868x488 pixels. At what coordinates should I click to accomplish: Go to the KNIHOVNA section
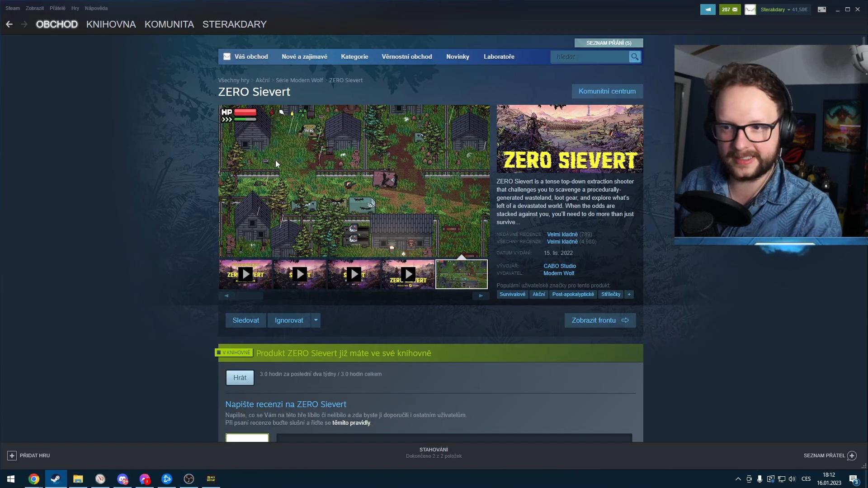click(111, 24)
